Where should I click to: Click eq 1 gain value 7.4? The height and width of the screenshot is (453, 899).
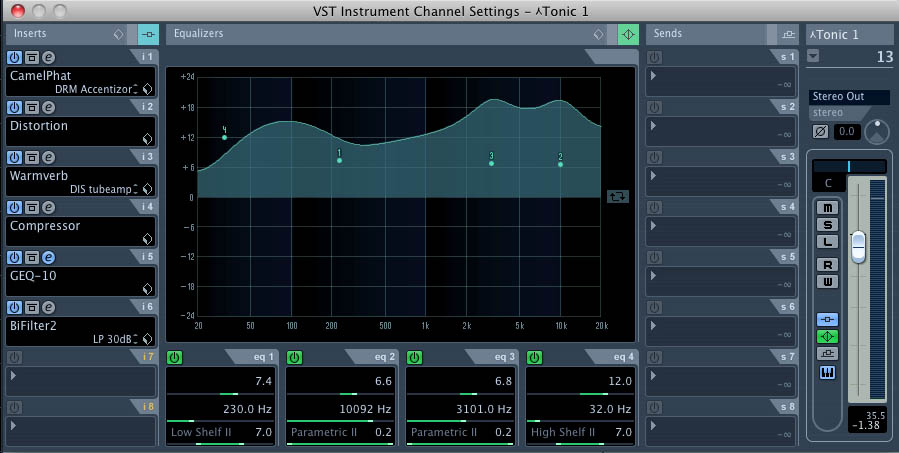pyautogui.click(x=263, y=381)
